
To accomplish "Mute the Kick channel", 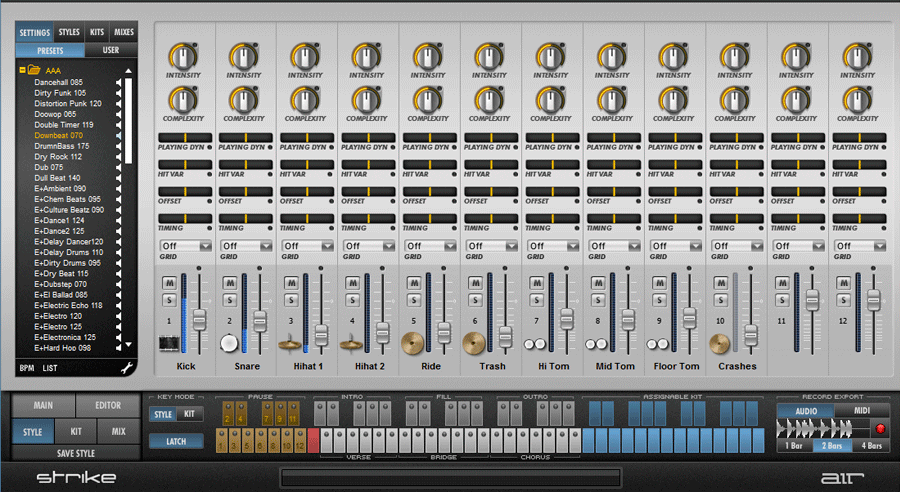I will tap(170, 283).
